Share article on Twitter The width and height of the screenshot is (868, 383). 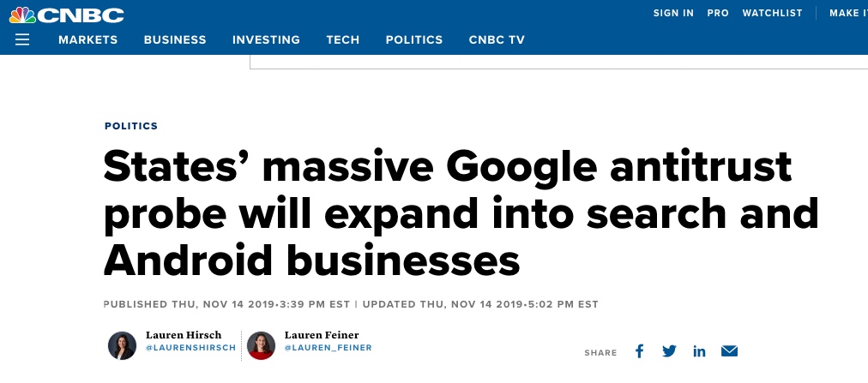tap(669, 351)
